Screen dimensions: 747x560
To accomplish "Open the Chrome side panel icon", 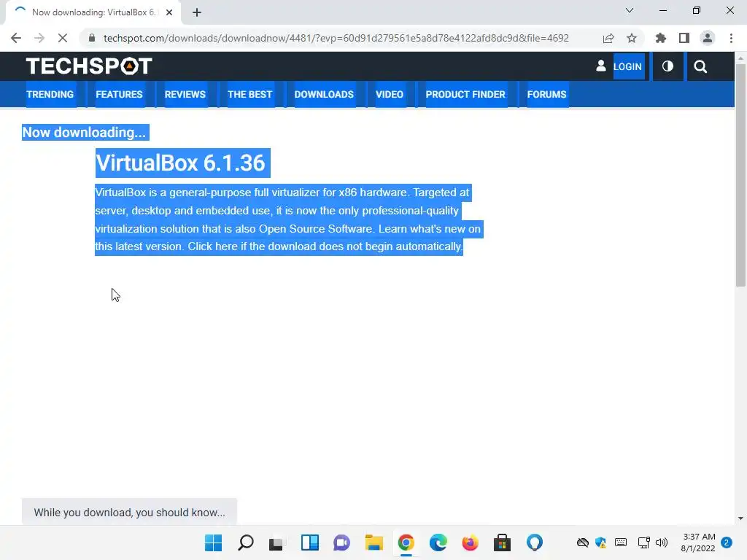I will point(684,38).
